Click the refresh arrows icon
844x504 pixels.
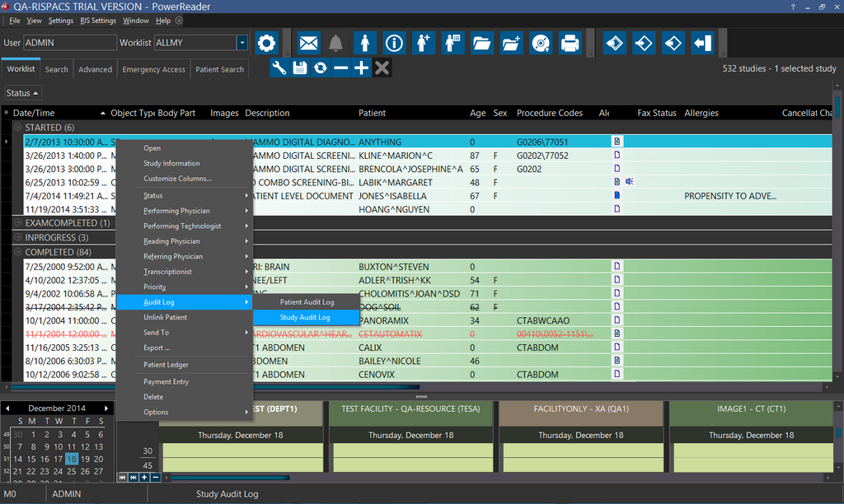[321, 68]
